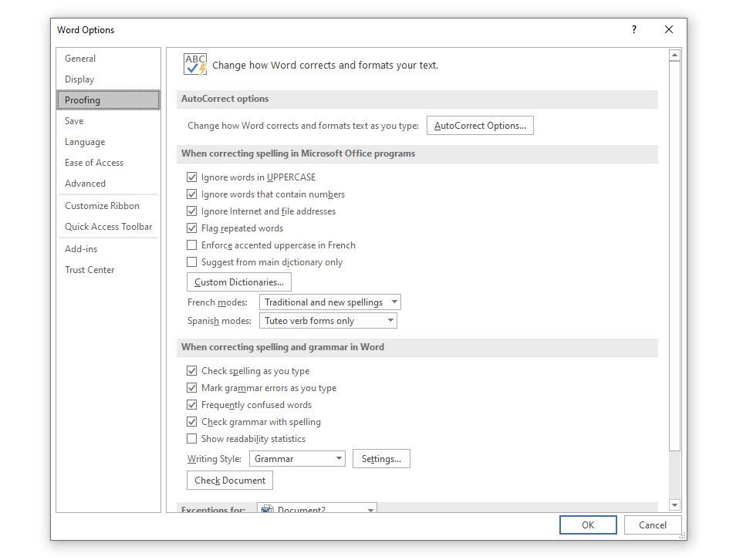This screenshot has width=743, height=560.
Task: Open Custom Dictionaries
Action: (x=238, y=282)
